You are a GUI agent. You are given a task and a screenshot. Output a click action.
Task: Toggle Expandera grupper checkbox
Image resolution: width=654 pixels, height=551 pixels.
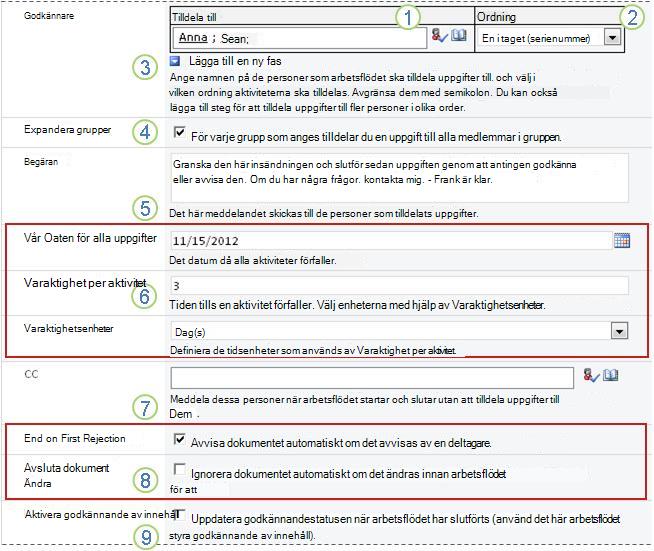pos(179,133)
